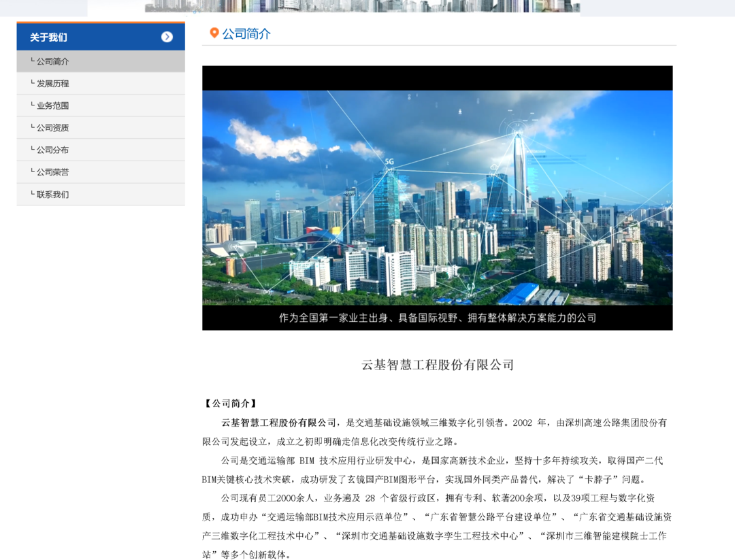Click the blue 公司简介 page heading
Image resolution: width=735 pixels, height=560 pixels.
246,34
